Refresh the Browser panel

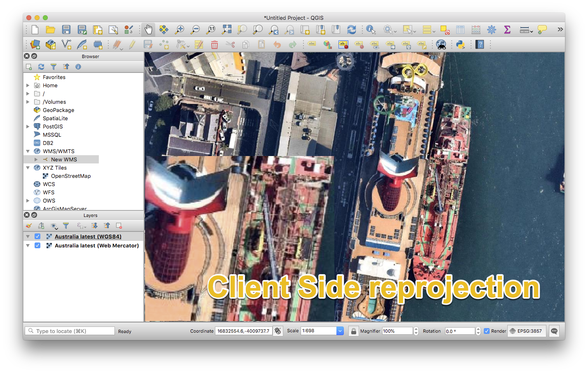click(x=41, y=66)
